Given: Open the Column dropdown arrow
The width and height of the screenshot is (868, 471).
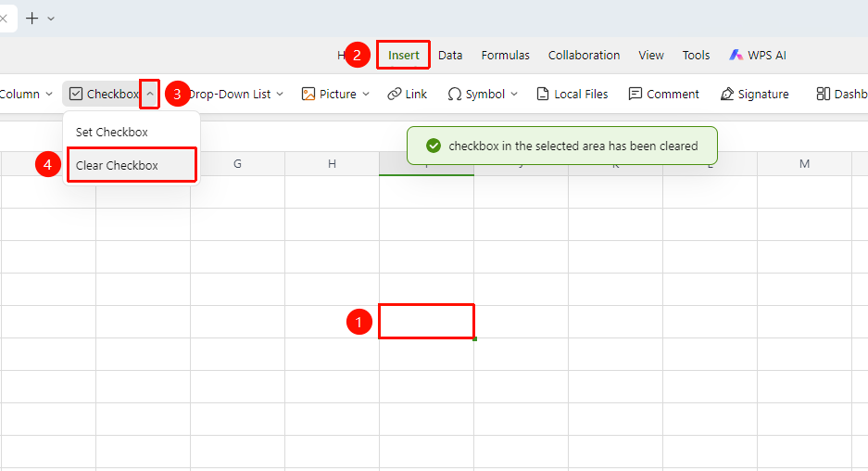Looking at the screenshot, I should pyautogui.click(x=49, y=95).
